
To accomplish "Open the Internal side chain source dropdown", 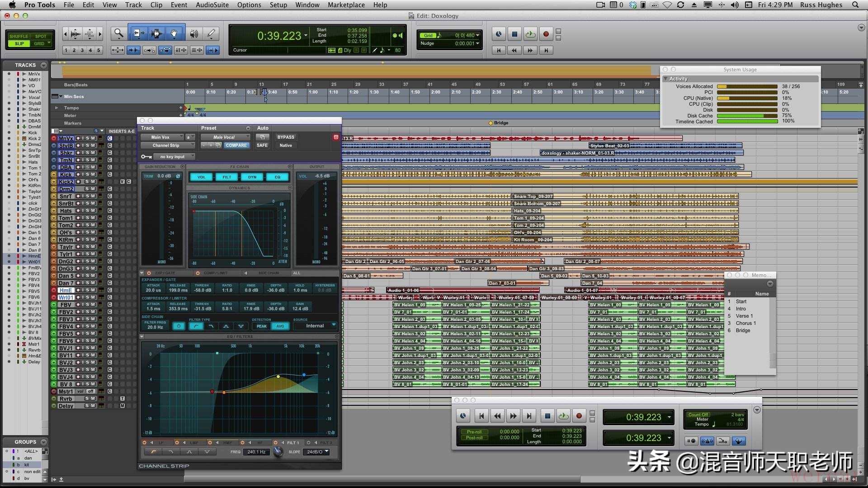I will coord(315,326).
